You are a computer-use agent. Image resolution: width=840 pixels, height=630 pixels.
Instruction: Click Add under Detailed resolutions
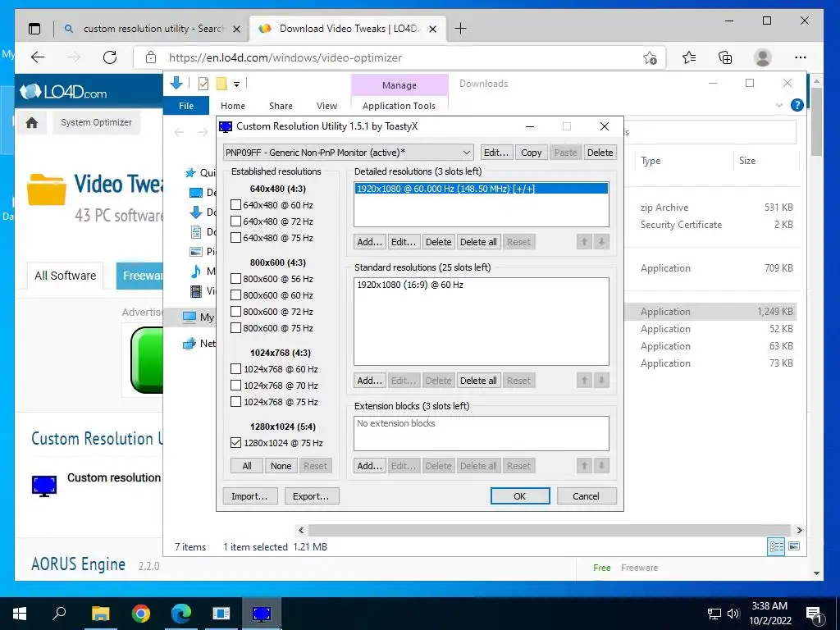coord(370,242)
